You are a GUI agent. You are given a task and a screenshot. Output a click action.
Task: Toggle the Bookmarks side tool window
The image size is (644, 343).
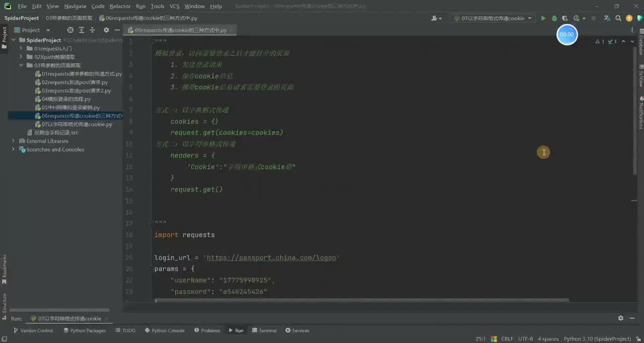pos(4,270)
